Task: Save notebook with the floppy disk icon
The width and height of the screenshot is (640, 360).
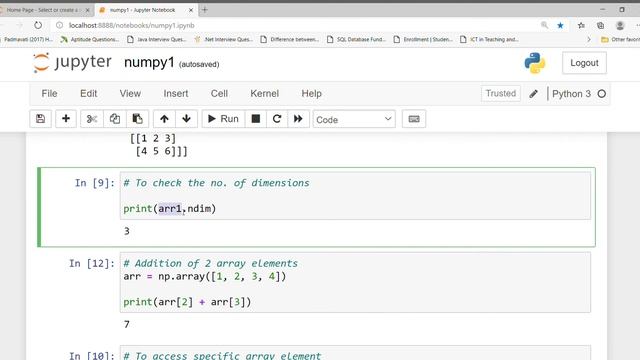Action: click(x=40, y=119)
